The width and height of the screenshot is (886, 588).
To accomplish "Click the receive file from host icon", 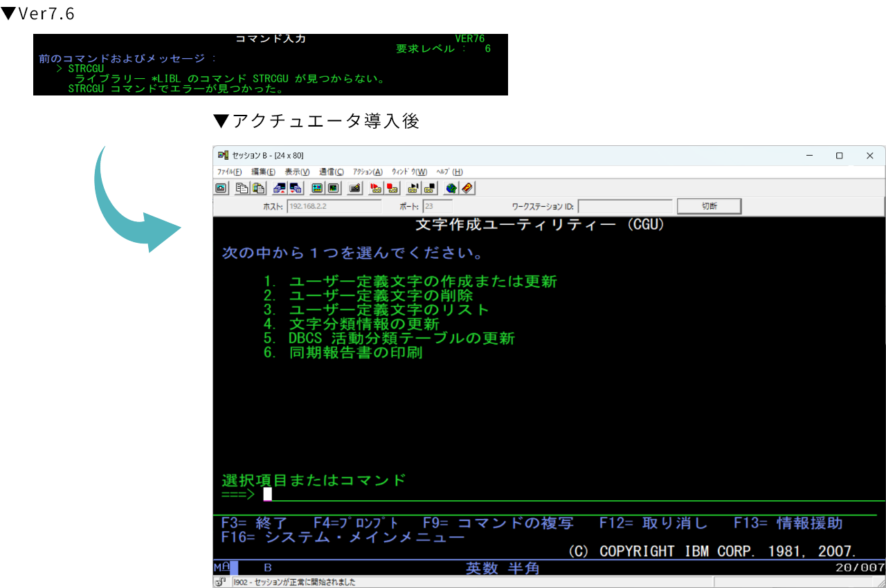I will click(296, 187).
